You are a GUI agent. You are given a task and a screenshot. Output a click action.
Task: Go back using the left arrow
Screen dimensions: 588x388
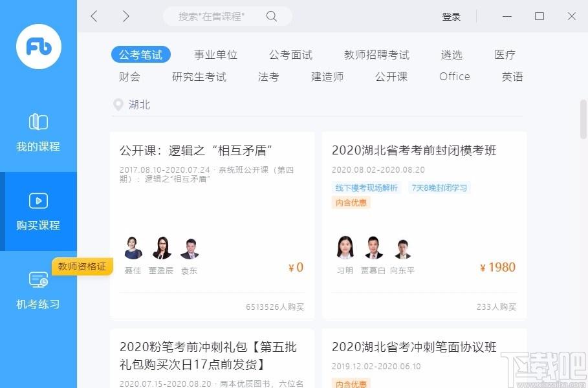click(94, 16)
